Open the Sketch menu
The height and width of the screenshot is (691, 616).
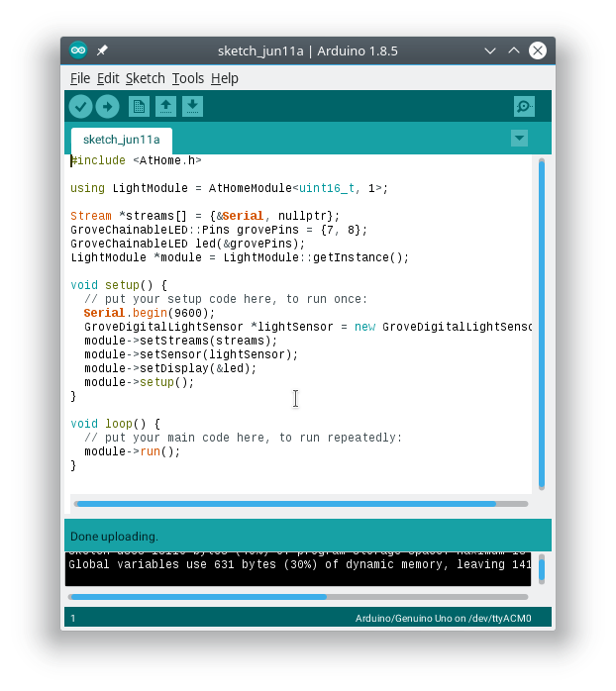click(x=145, y=78)
